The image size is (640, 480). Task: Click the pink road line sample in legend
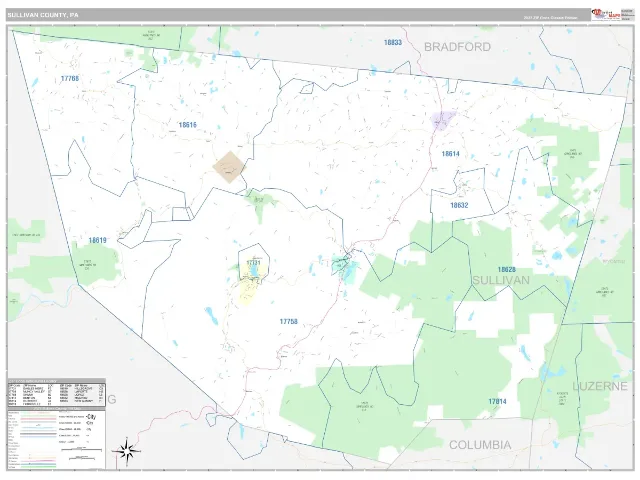[38, 419]
